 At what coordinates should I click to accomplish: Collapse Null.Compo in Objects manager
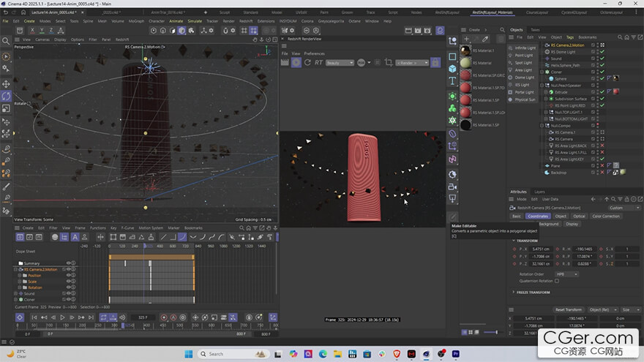pyautogui.click(x=542, y=126)
